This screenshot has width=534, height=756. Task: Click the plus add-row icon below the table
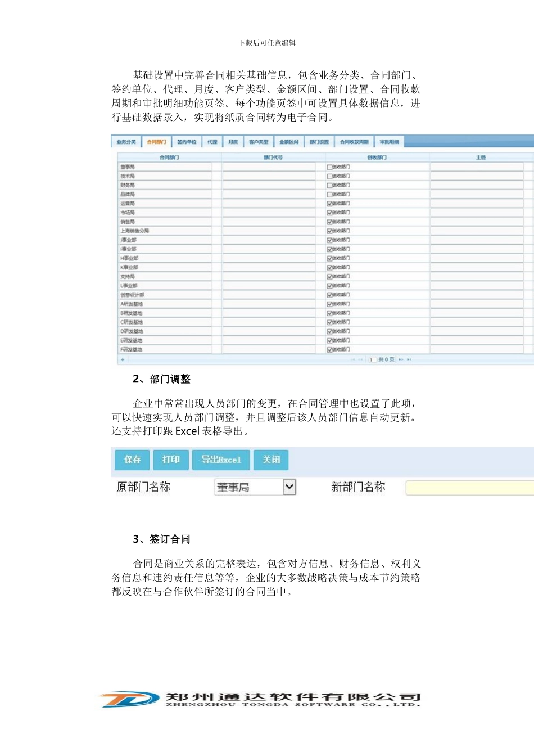(x=123, y=359)
